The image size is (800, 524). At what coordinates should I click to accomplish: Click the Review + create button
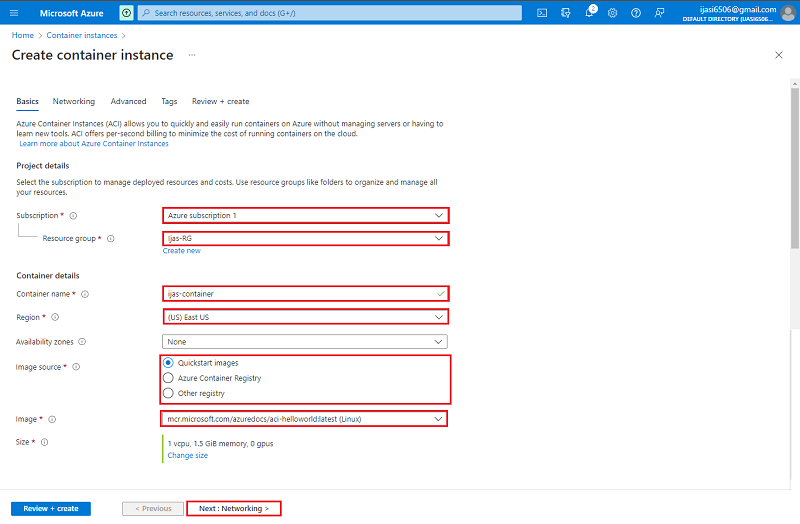51,509
